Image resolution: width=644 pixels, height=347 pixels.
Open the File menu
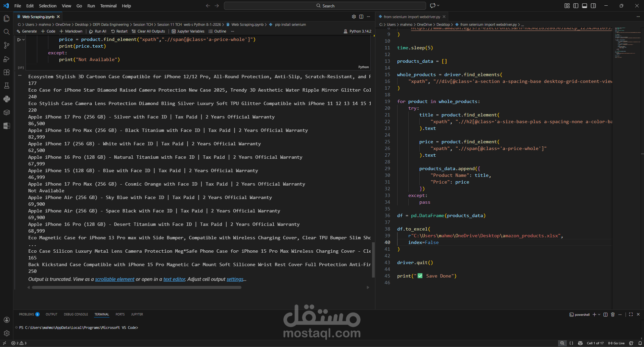18,6
